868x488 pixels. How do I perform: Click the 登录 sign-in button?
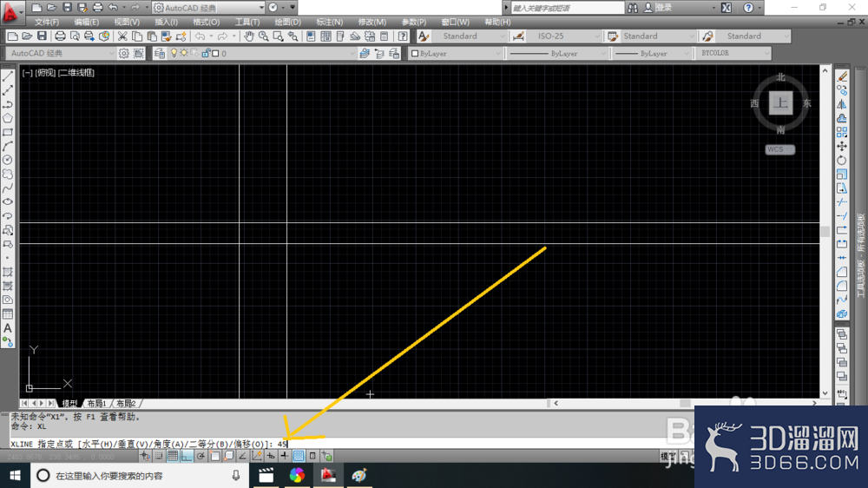click(658, 8)
